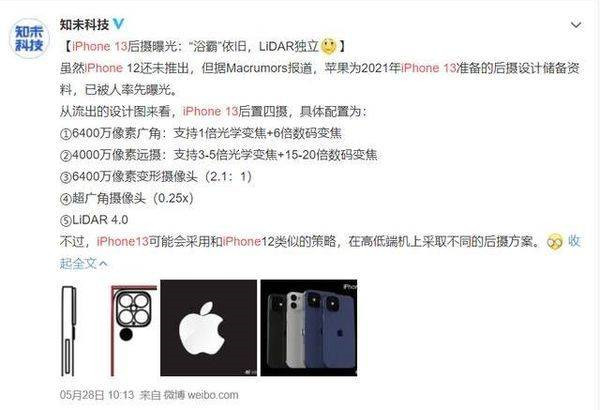The image size is (600, 410).
Task: Open the 知未科技 avatar profile picture
Action: click(29, 38)
